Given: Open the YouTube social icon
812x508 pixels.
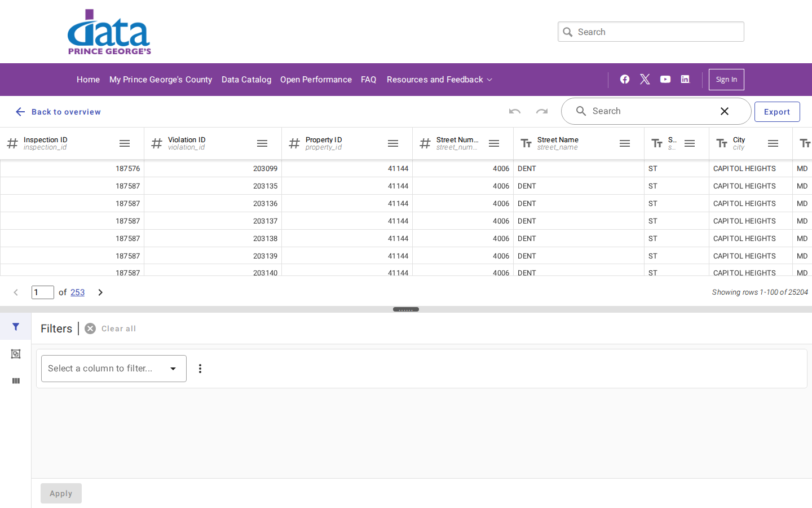Looking at the screenshot, I should click(x=665, y=79).
